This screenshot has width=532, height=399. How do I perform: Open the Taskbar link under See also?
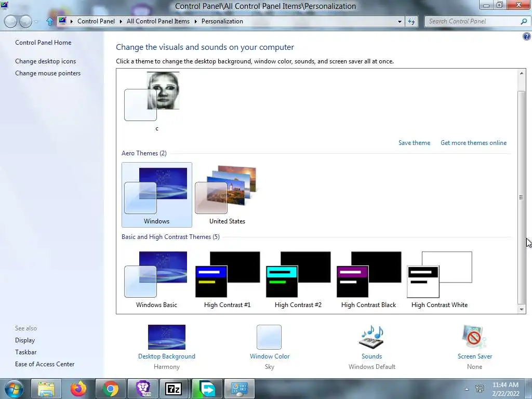click(25, 352)
